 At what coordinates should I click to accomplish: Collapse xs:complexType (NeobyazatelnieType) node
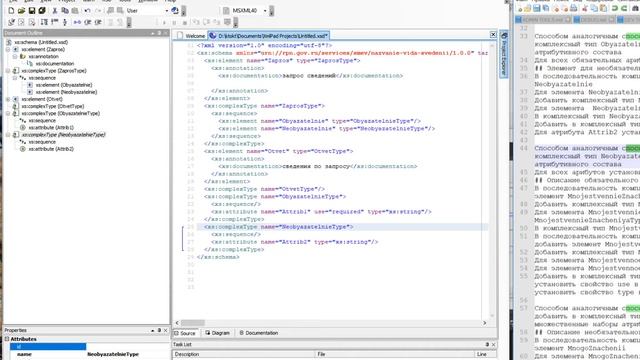[x=8, y=135]
